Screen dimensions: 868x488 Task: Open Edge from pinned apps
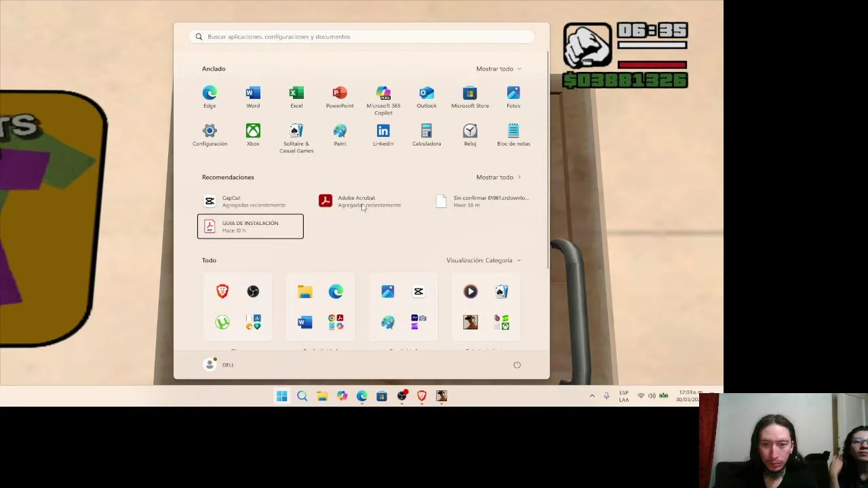click(210, 97)
